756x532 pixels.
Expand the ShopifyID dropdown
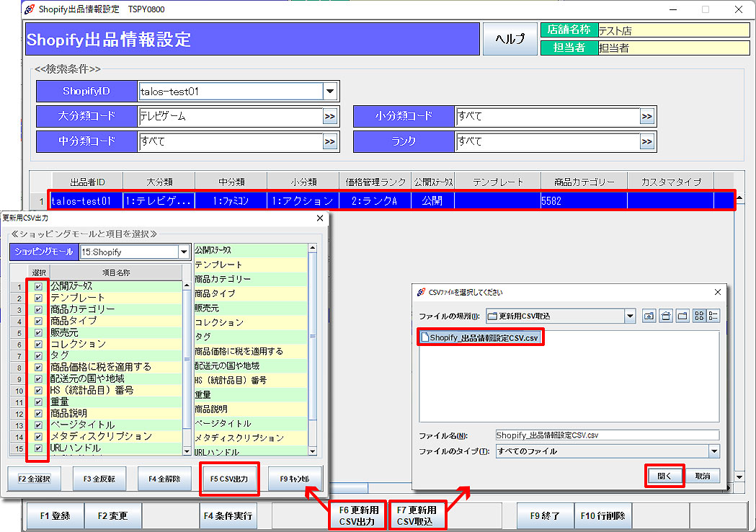[330, 92]
